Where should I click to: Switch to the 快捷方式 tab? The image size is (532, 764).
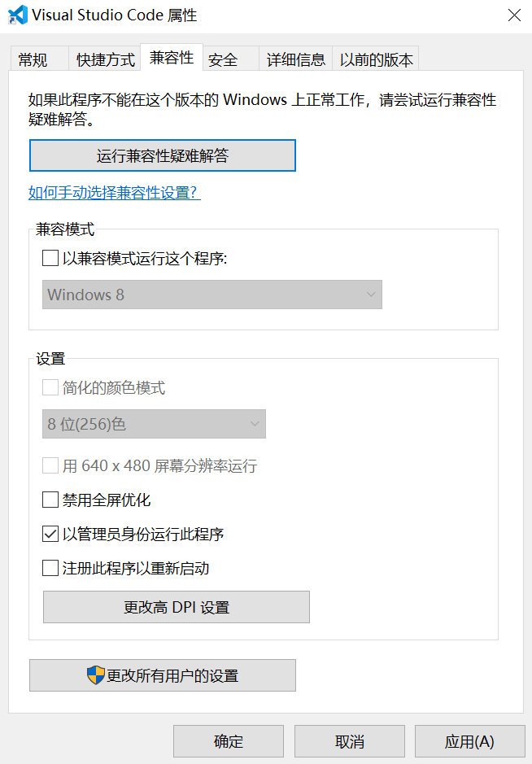coord(104,59)
